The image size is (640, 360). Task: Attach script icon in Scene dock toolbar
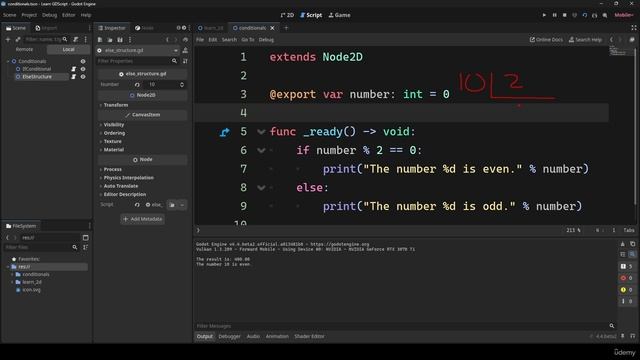point(76,40)
